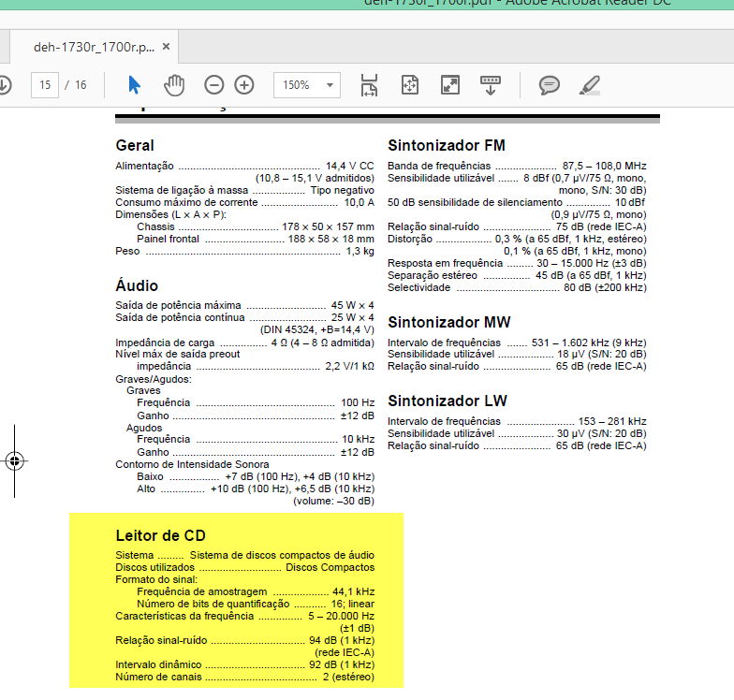Switch to the deh-1730r_1700r.p... document tab

point(94,47)
